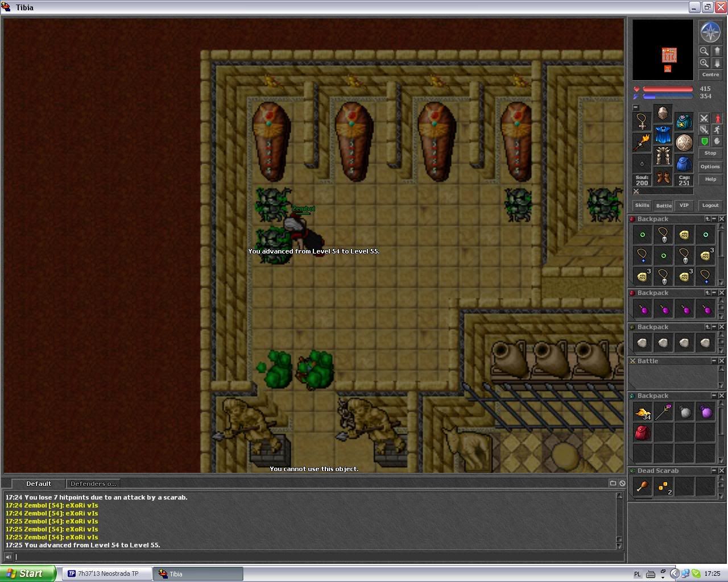The image size is (728, 582).
Task: Go up a level in first Backpack
Action: (x=708, y=219)
